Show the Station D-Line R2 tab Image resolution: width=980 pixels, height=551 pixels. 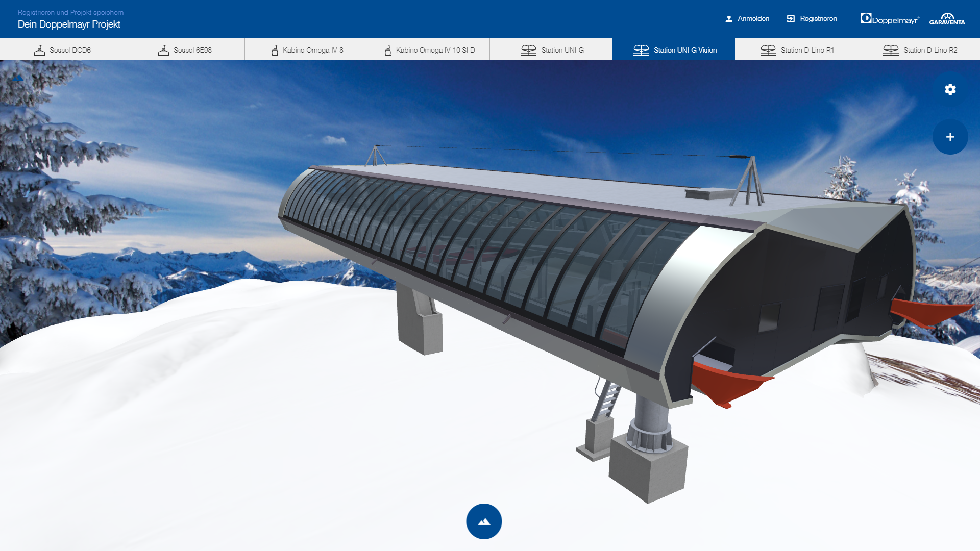(919, 49)
